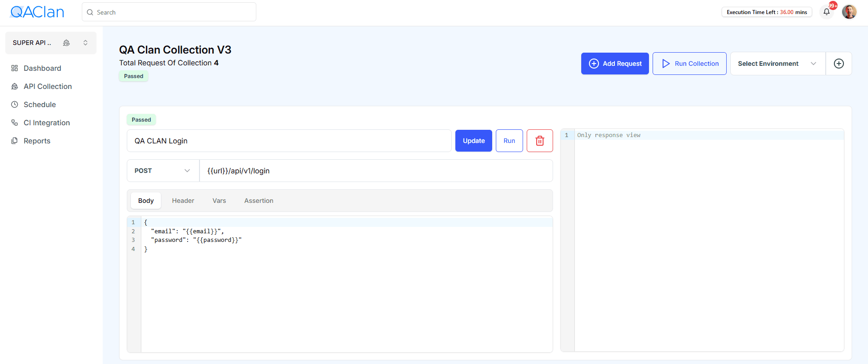Click the request name field QA CLAN Login

tap(289, 141)
